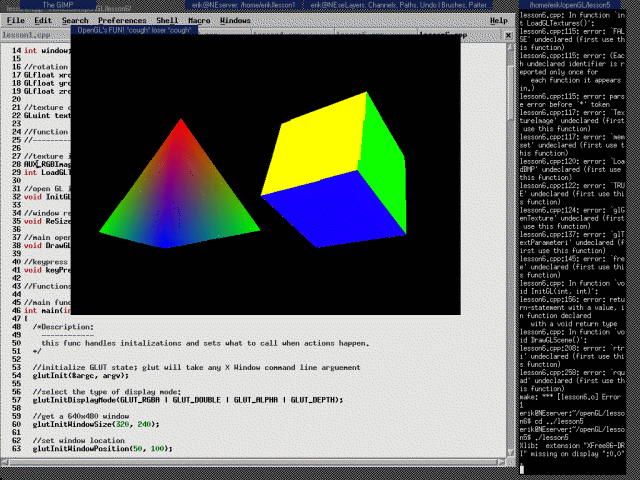Screen dimensions: 640x480
Task: Open the File menu
Action: coord(16,20)
